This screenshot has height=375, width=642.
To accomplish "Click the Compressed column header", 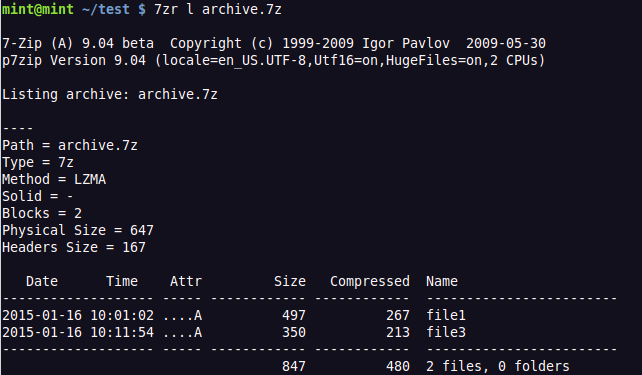I will click(370, 281).
